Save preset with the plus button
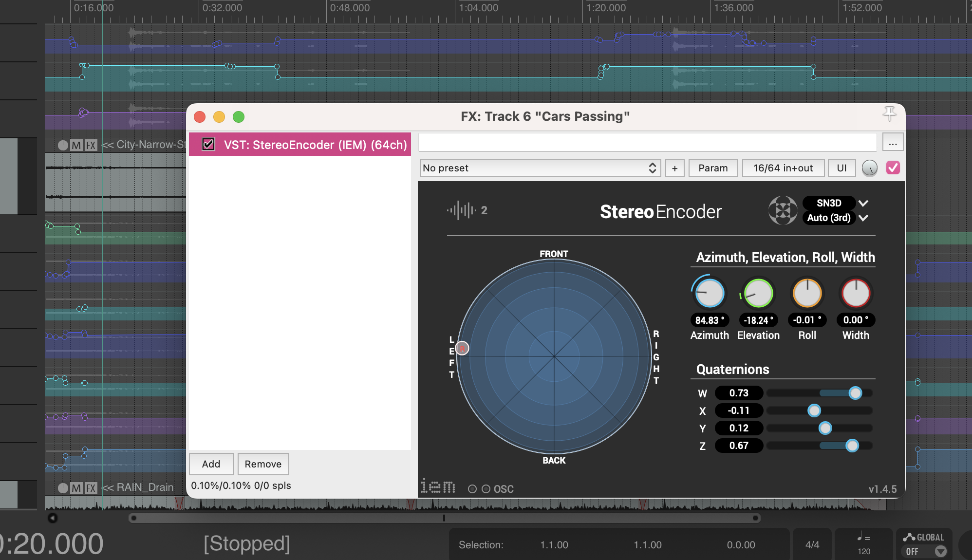The width and height of the screenshot is (972, 560). point(675,168)
